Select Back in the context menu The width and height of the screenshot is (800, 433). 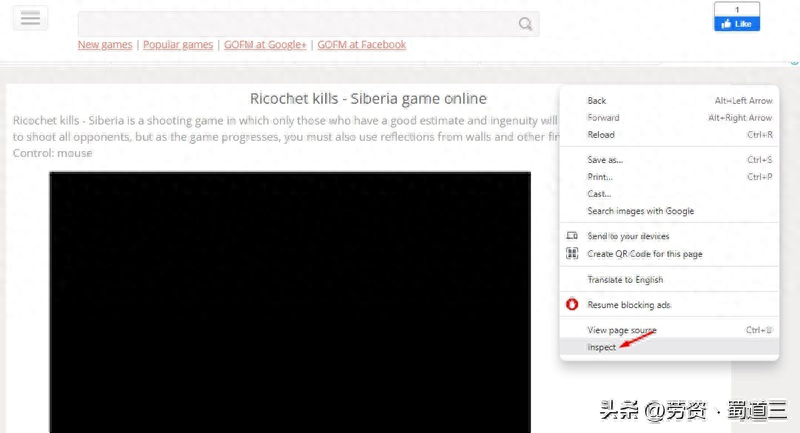pos(597,101)
